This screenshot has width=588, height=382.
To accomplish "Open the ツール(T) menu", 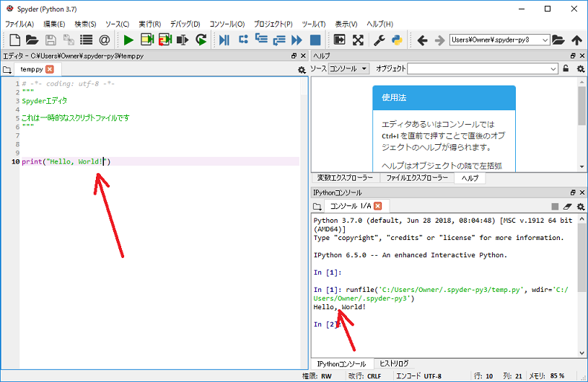I will point(314,24).
